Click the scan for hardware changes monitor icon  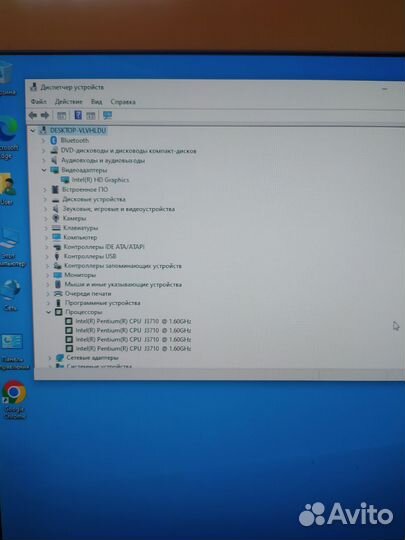point(107,115)
